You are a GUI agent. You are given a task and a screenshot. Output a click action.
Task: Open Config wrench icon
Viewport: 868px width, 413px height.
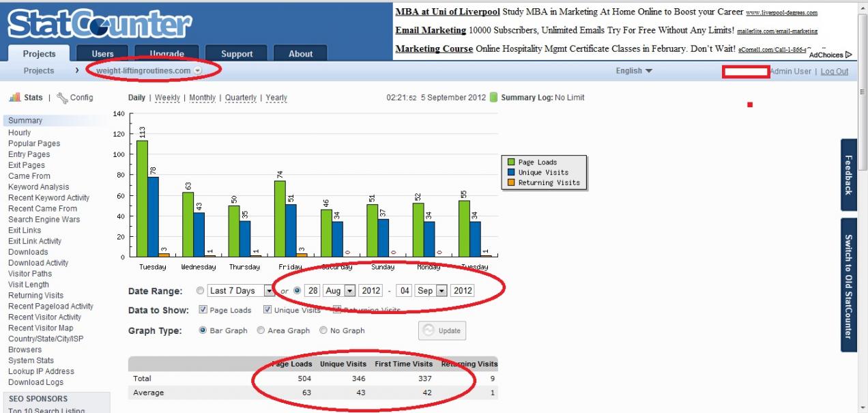coord(62,98)
